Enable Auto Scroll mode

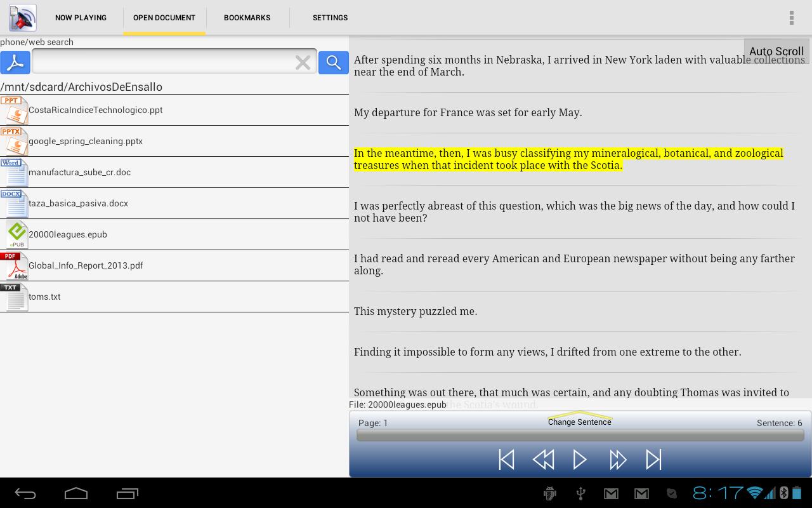776,51
